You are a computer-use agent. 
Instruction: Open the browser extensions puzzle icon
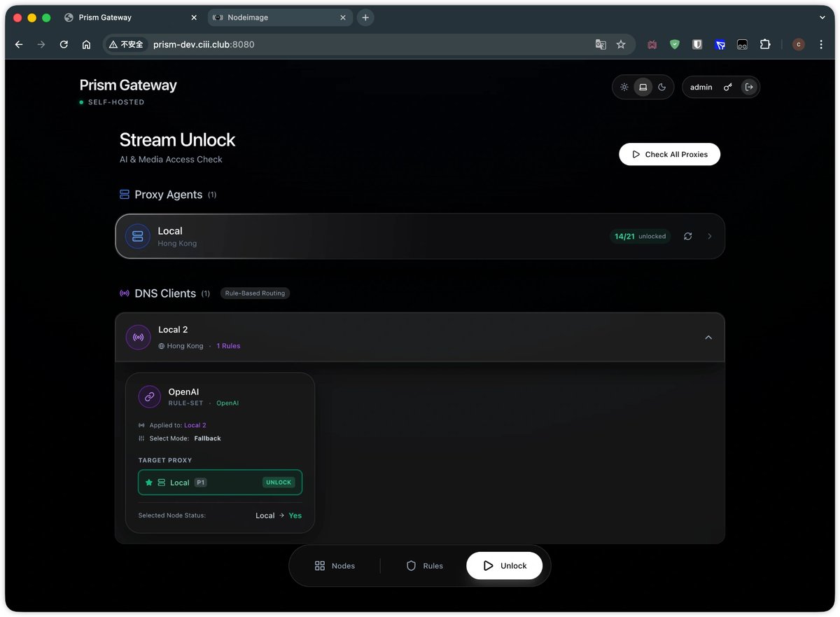765,45
